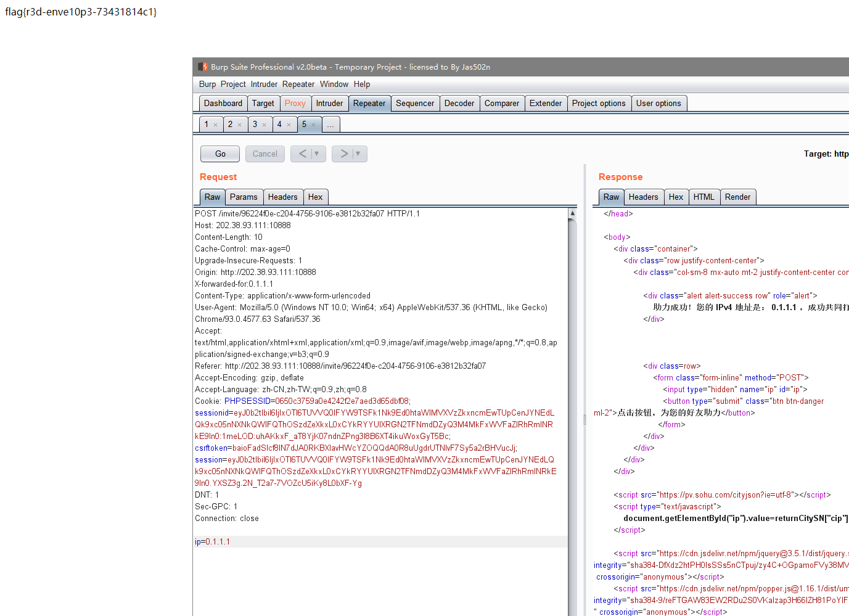Switch to the Request Params tab
This screenshot has width=849, height=616.
point(244,197)
